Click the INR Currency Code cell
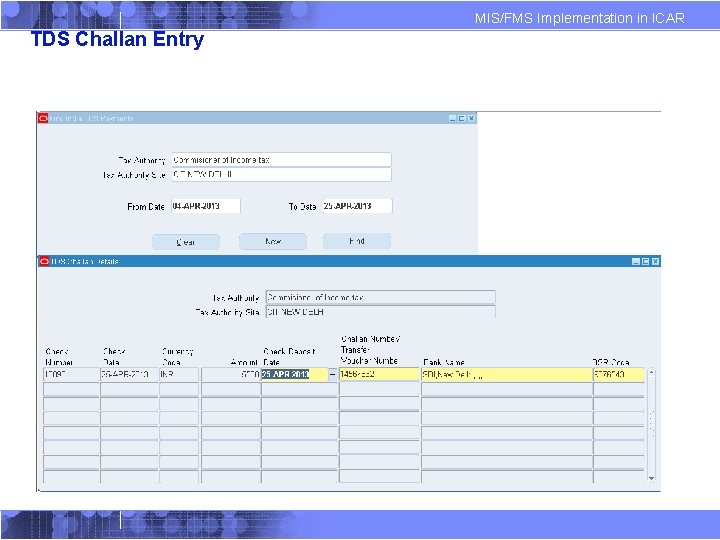The width and height of the screenshot is (720, 540). (x=179, y=375)
